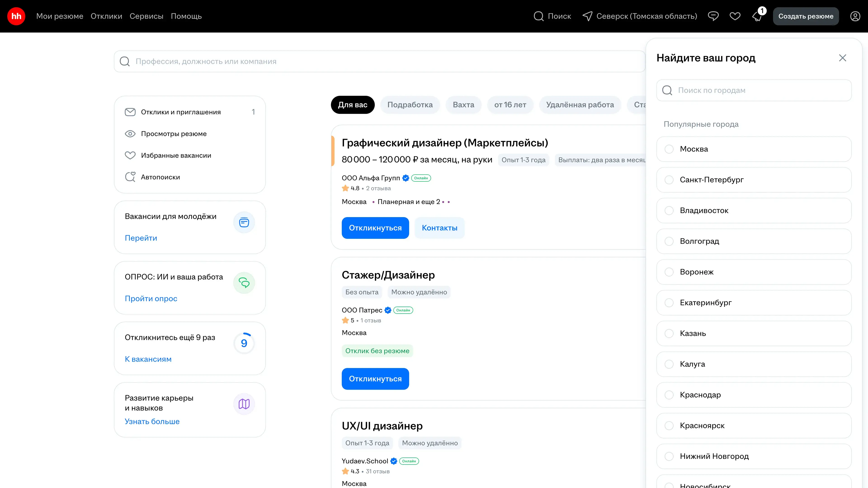This screenshot has width=868, height=488.
Task: Click career development map icon
Action: click(244, 404)
